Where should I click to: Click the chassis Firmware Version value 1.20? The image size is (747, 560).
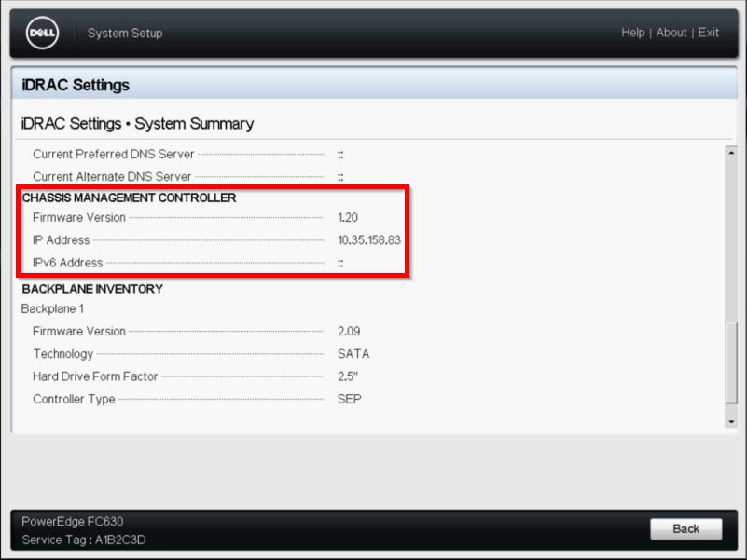348,218
